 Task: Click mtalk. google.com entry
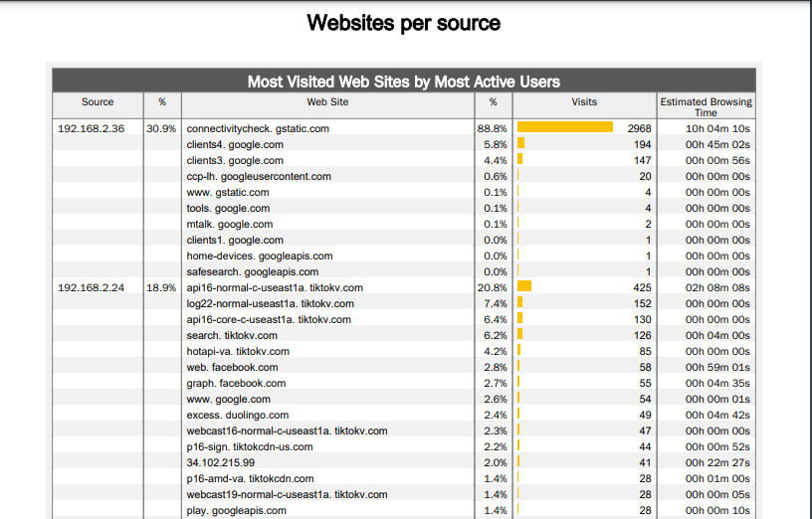(x=230, y=224)
